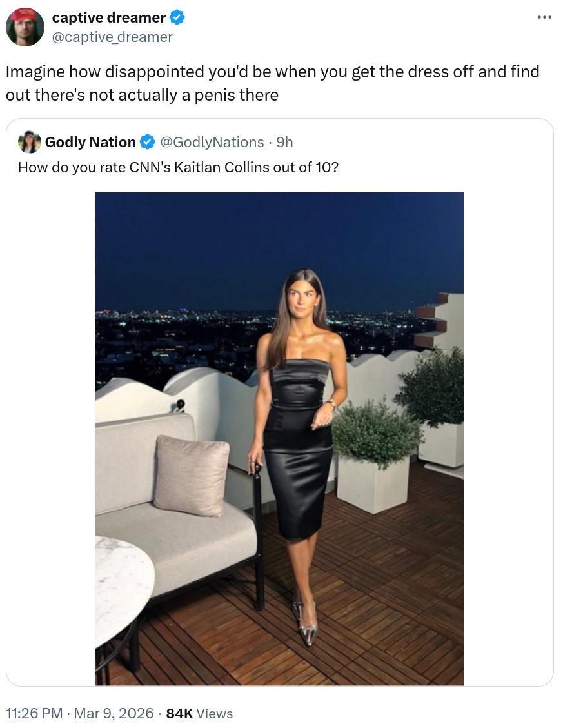The image size is (563, 728).
Task: Click captive dreamer's profile avatar
Action: (x=25, y=27)
